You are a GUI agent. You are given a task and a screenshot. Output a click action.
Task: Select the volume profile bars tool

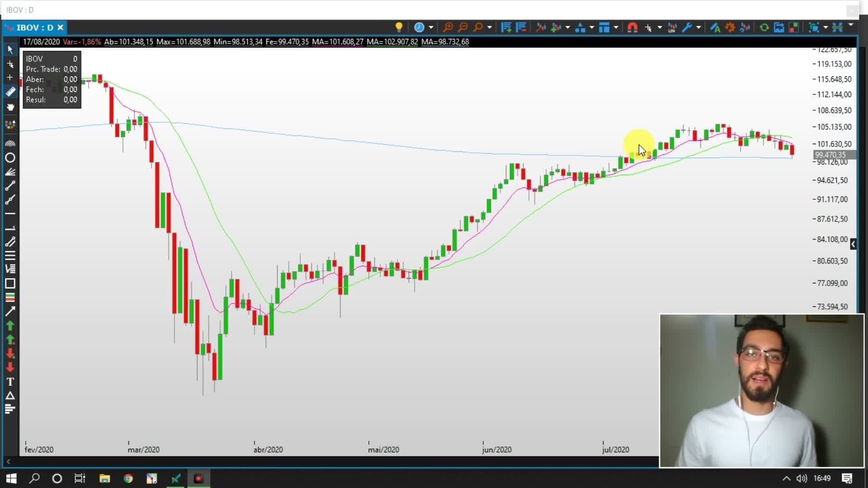10,410
